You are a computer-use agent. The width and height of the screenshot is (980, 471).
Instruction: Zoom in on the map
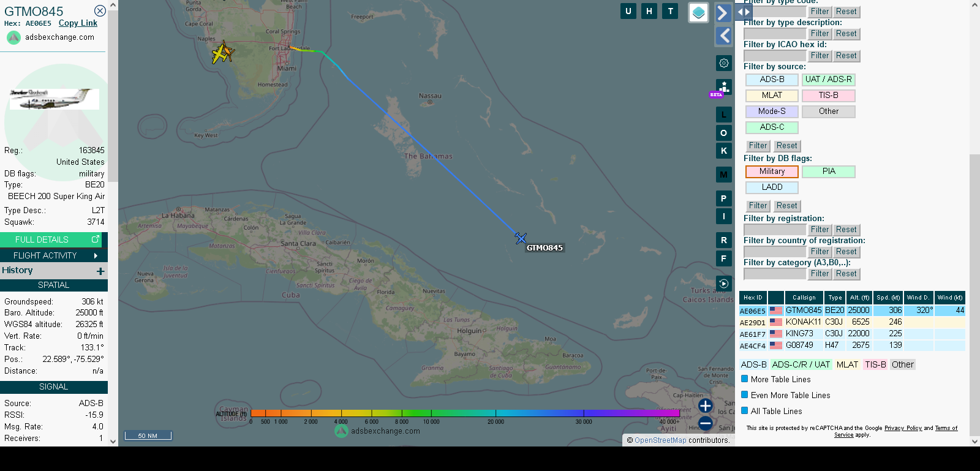point(706,405)
